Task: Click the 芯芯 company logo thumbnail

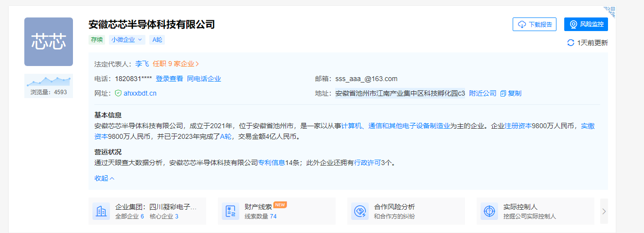Action: 49,42
